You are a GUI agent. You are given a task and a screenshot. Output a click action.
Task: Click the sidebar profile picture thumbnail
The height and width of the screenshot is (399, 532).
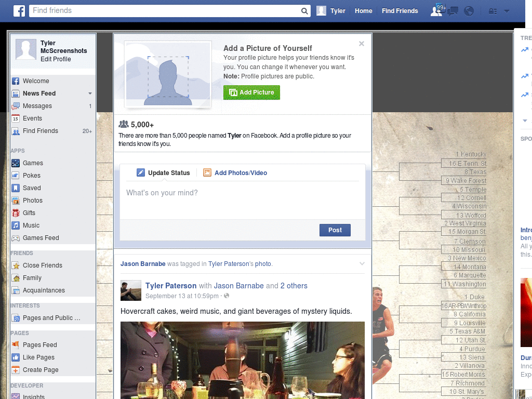[26, 49]
